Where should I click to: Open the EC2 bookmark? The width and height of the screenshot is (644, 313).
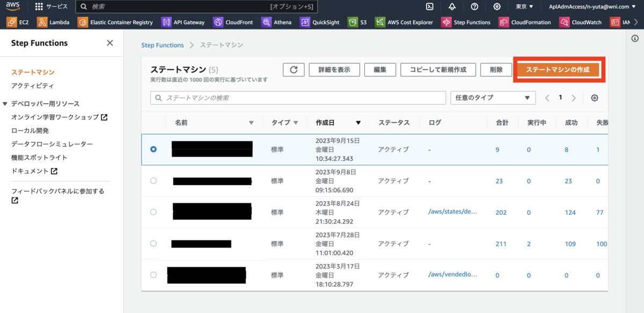pos(18,22)
